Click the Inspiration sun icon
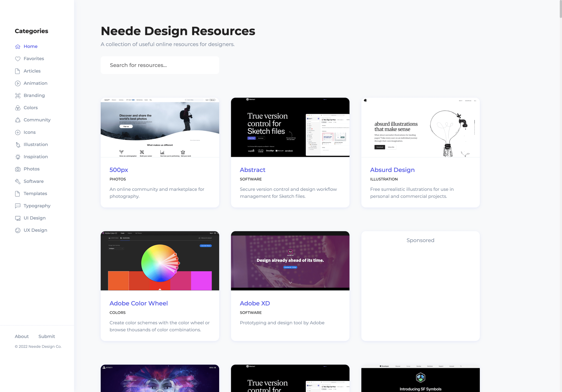 (x=18, y=157)
